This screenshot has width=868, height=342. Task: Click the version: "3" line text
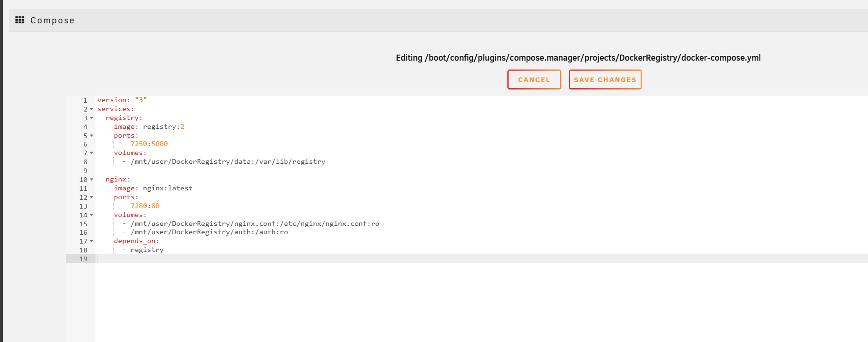coord(122,100)
